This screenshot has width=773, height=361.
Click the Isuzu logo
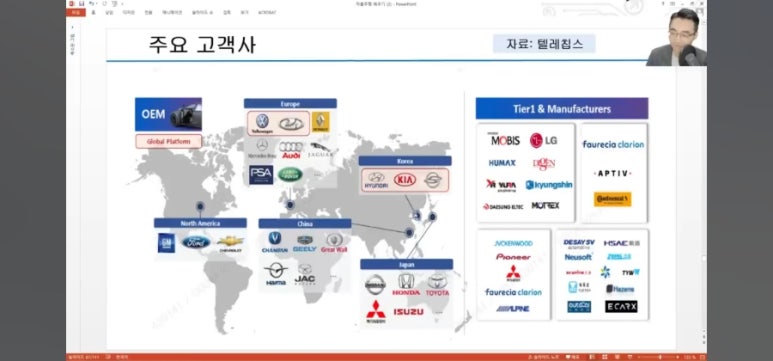[x=408, y=312]
